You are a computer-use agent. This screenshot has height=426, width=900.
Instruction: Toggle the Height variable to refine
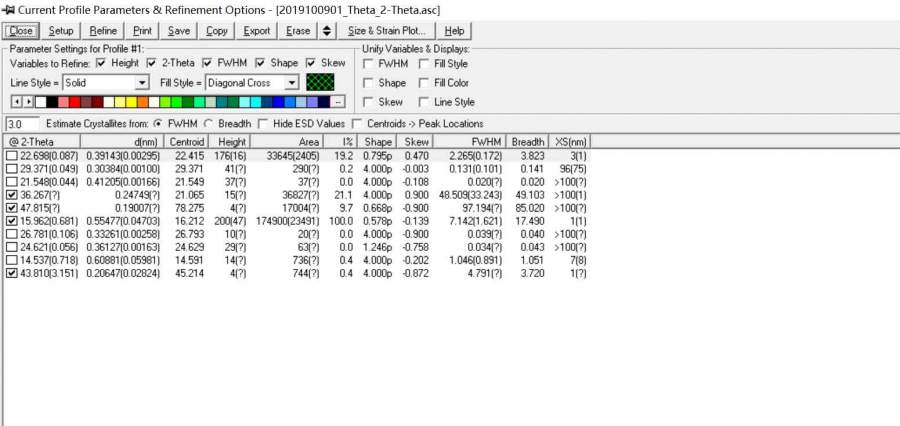101,63
